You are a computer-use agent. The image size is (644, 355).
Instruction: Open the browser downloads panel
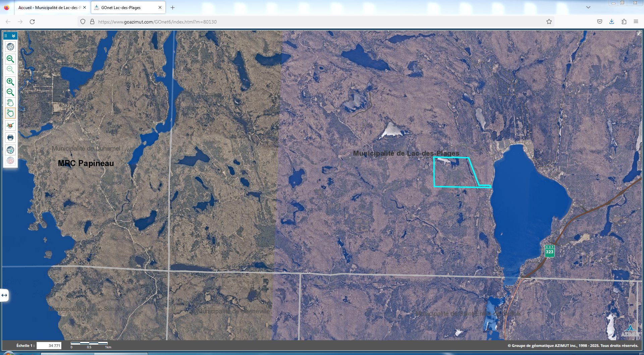[x=612, y=22]
